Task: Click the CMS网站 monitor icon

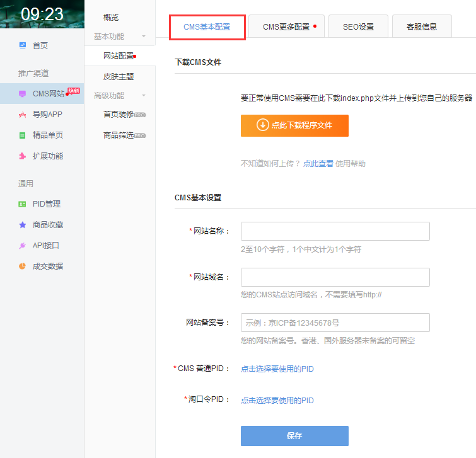Action: pyautogui.click(x=23, y=94)
